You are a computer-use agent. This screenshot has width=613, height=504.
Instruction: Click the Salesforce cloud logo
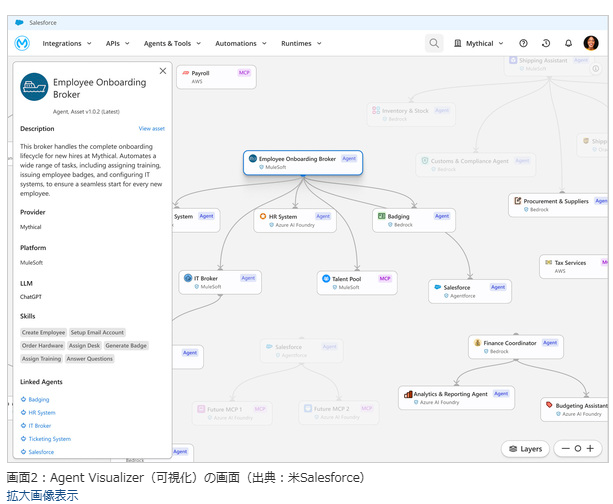click(x=19, y=23)
